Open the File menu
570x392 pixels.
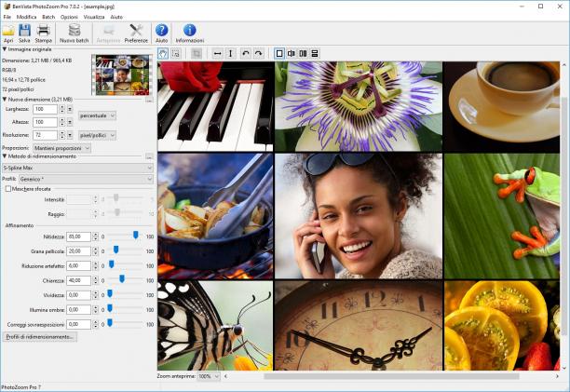pos(7,17)
